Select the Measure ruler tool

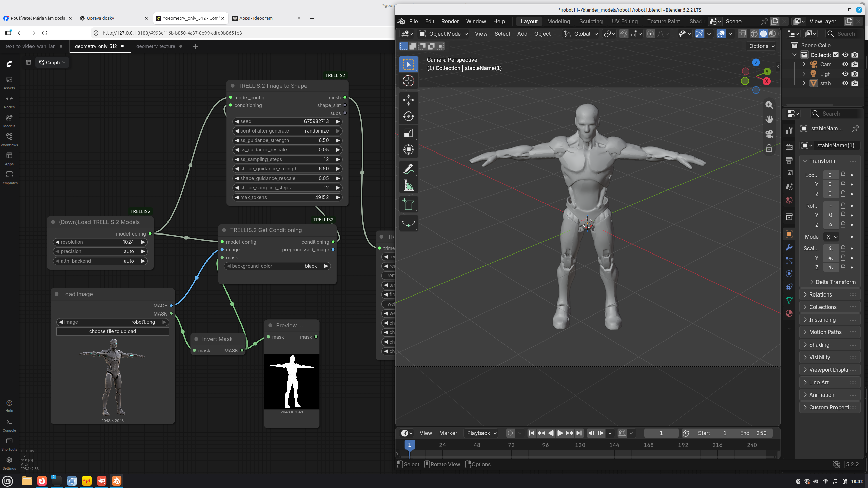(409, 185)
